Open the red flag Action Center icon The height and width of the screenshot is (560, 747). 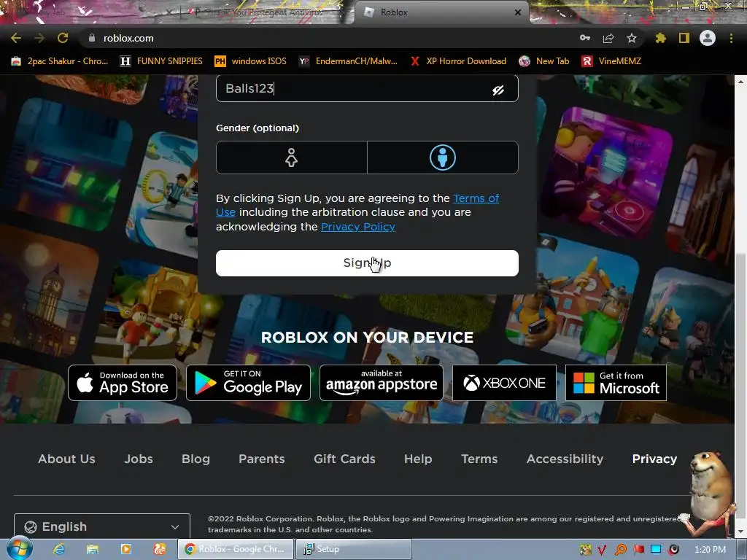tap(638, 550)
